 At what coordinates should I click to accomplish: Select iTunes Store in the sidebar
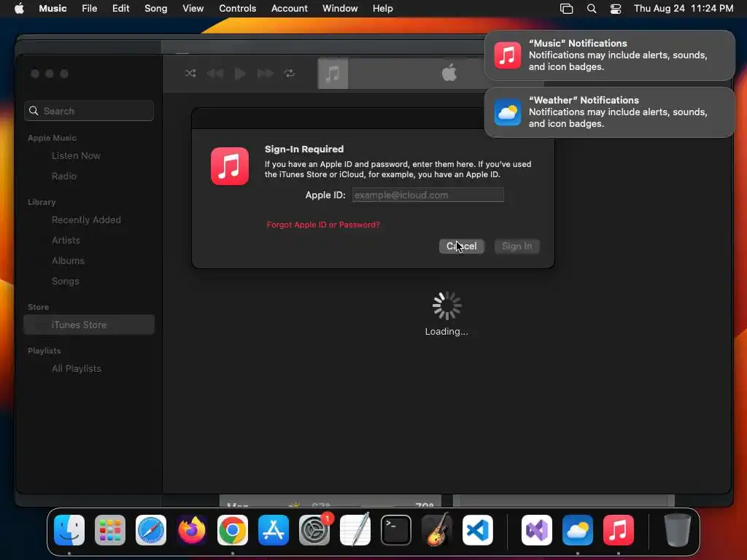tap(89, 324)
